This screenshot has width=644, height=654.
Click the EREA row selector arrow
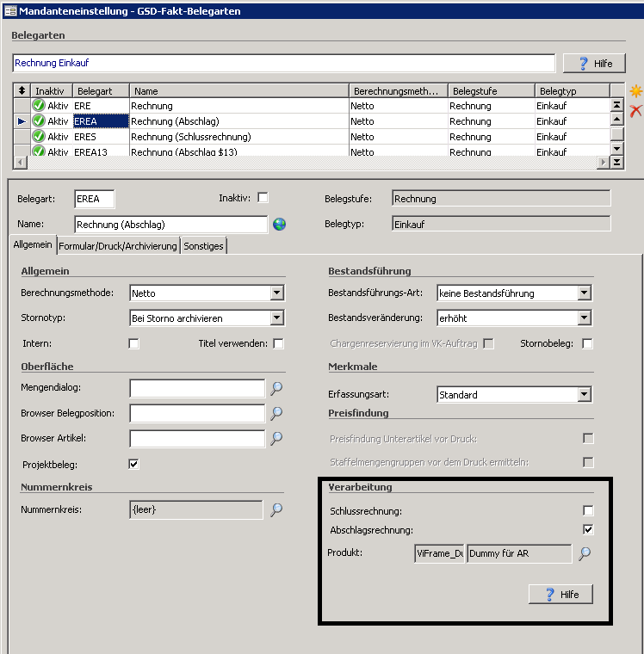22,121
